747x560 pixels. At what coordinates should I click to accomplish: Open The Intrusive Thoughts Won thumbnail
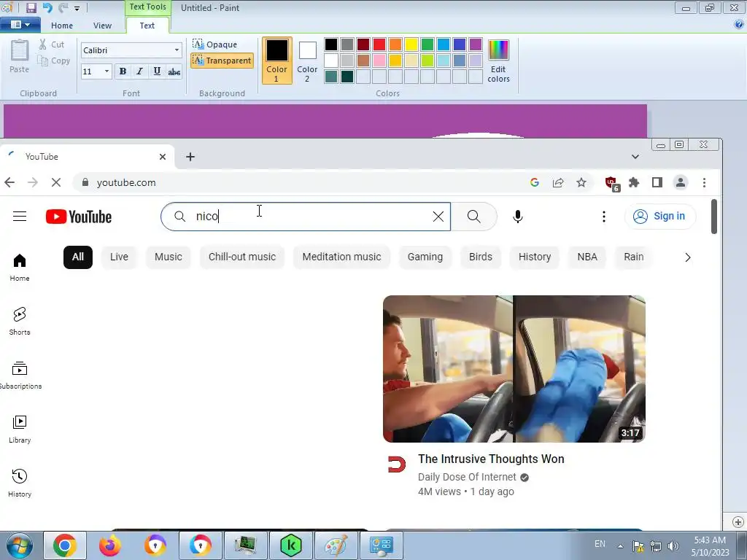[x=514, y=369]
